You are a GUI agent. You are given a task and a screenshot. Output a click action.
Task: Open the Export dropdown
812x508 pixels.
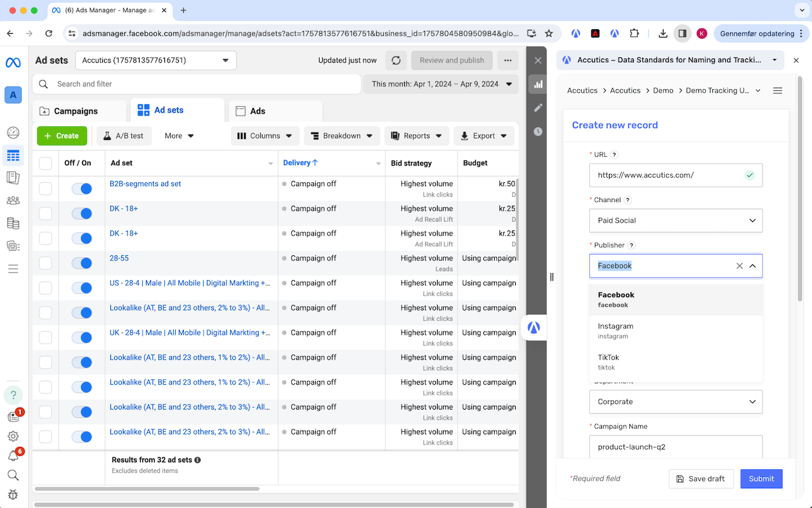(x=484, y=136)
